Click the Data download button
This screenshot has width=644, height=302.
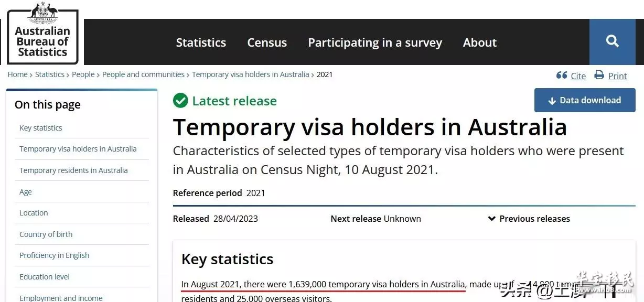(585, 100)
